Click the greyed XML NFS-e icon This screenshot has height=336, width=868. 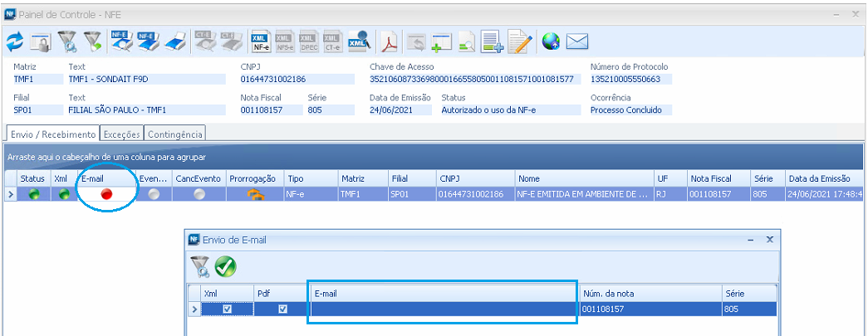click(x=285, y=42)
